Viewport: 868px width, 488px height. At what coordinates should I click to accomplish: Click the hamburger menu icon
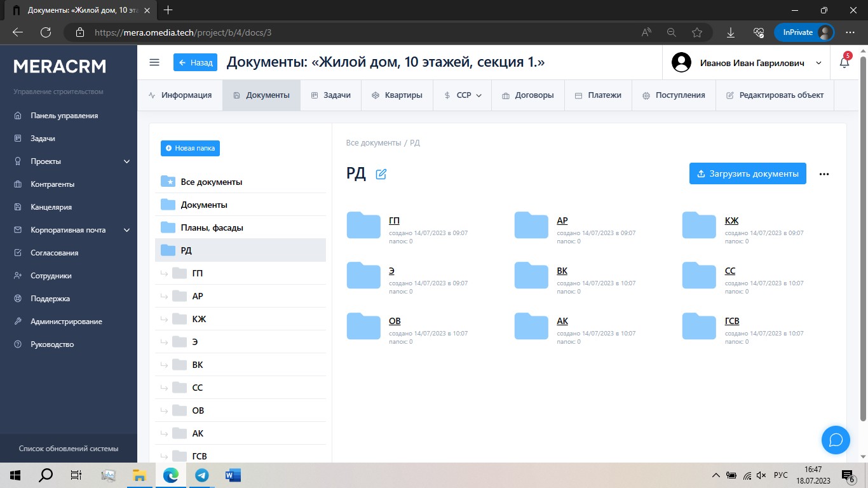click(x=154, y=62)
